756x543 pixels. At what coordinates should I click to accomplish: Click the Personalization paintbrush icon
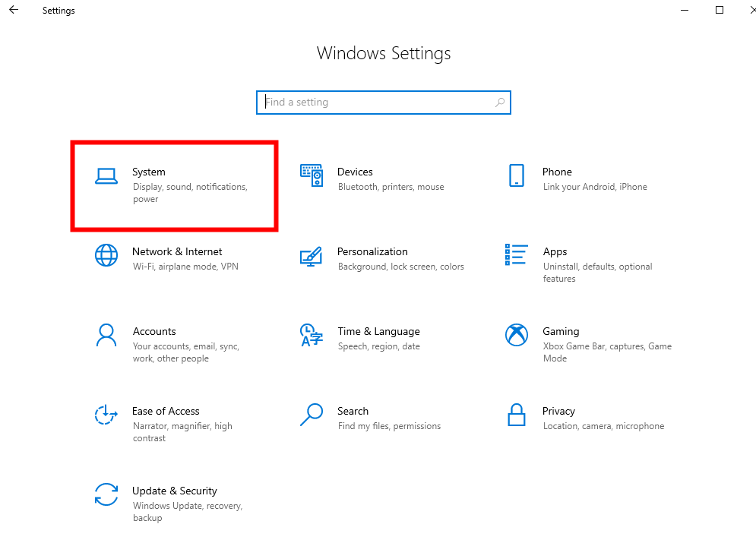(311, 257)
